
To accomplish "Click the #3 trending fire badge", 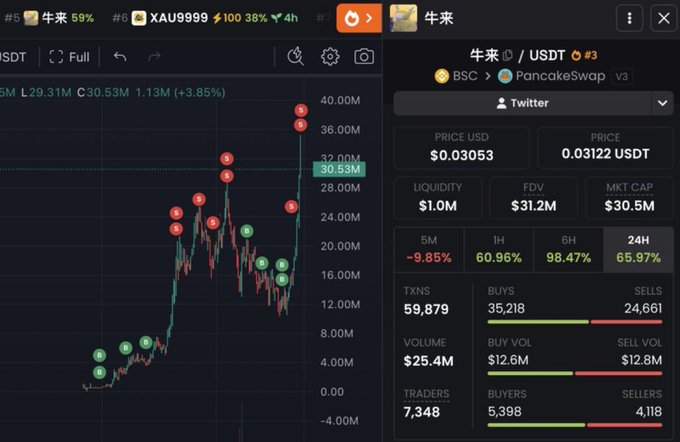I will click(584, 56).
